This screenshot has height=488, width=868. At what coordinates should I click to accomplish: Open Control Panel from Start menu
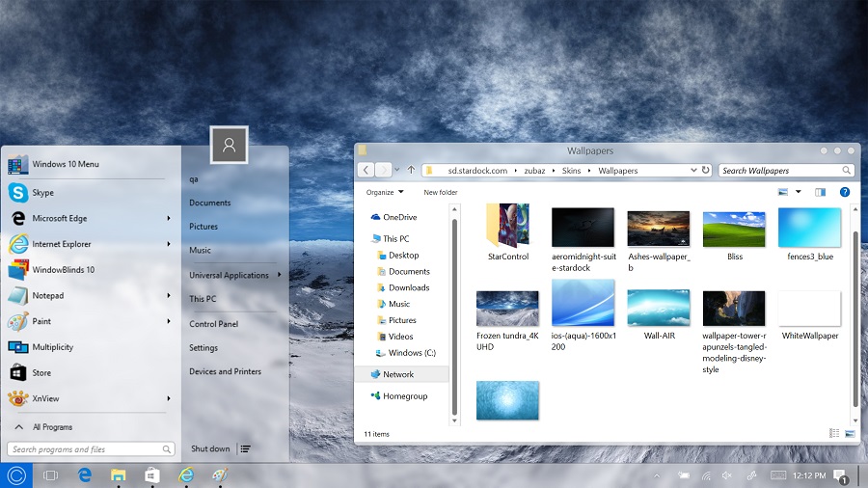pyautogui.click(x=214, y=324)
